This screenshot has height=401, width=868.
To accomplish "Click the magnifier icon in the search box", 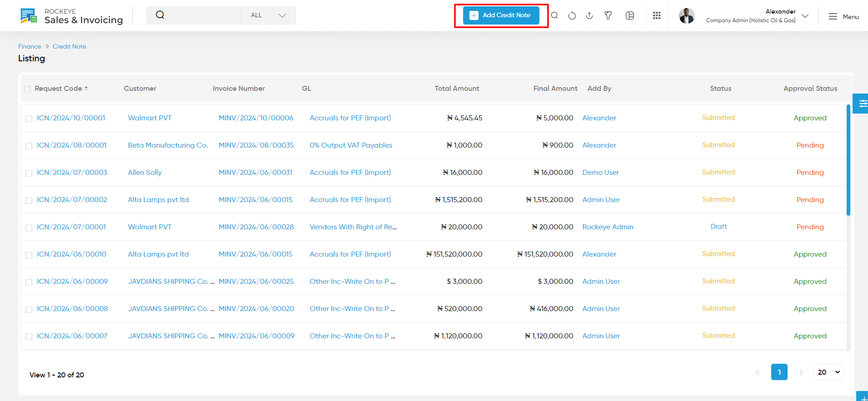I will pos(160,15).
